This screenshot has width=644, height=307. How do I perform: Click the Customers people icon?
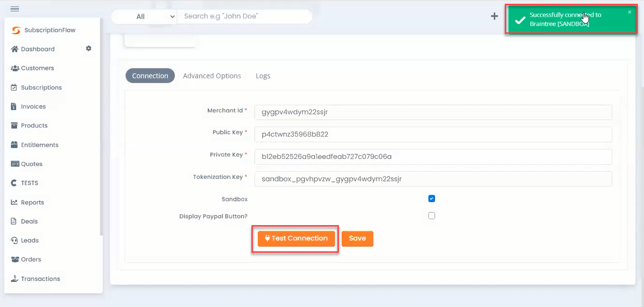click(x=15, y=68)
